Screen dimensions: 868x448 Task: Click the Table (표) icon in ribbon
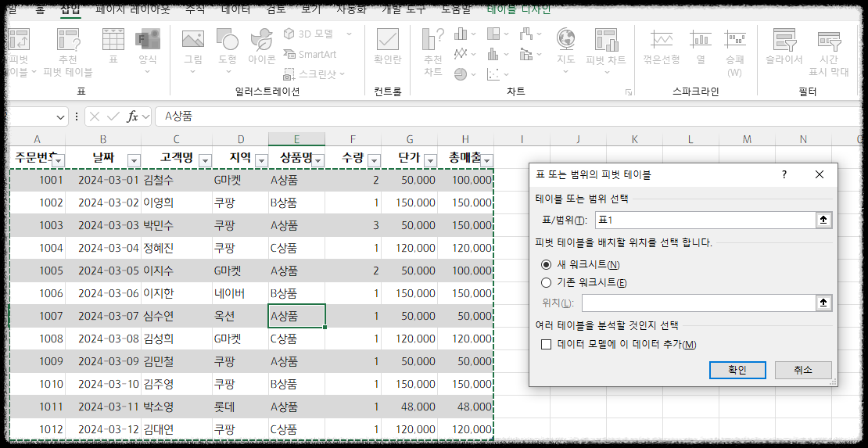tap(113, 40)
